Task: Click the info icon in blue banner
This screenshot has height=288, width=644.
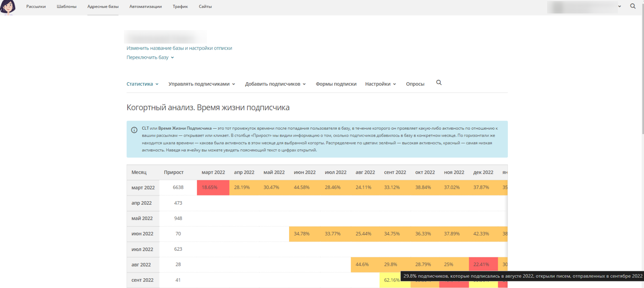Action: [x=134, y=130]
